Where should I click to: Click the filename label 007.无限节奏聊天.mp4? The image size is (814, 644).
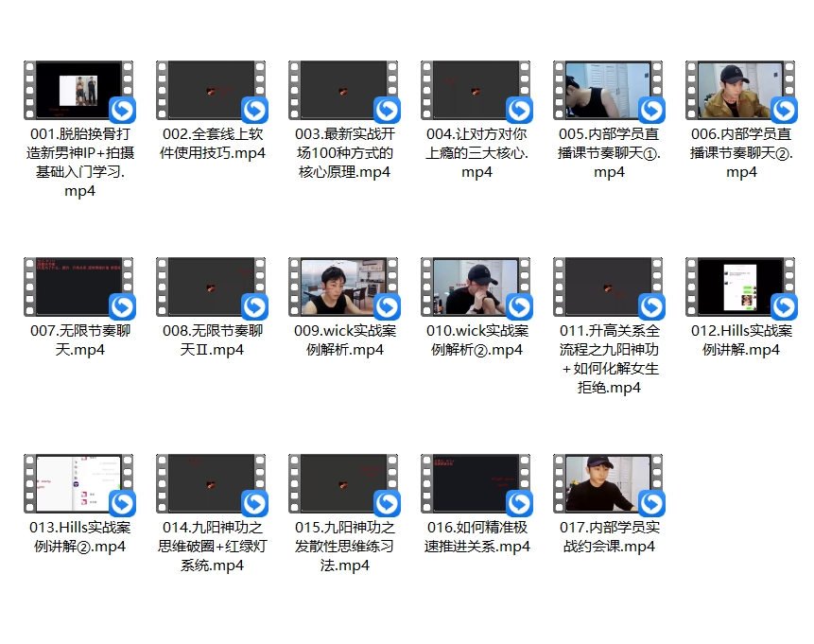click(79, 340)
